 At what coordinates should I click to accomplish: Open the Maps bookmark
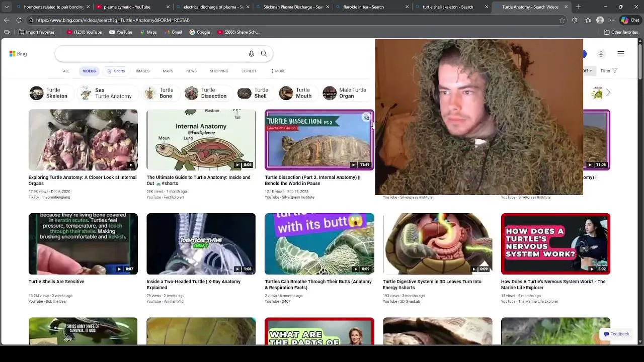148,32
